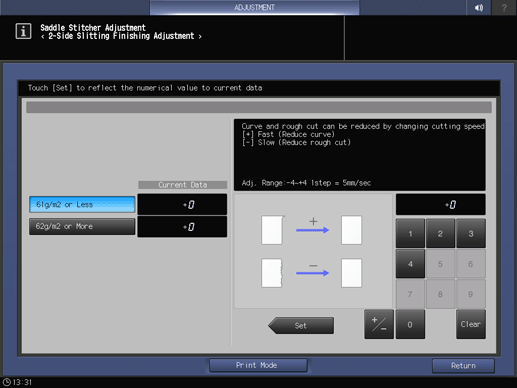Click the Return button
The image size is (517, 388).
tap(463, 366)
